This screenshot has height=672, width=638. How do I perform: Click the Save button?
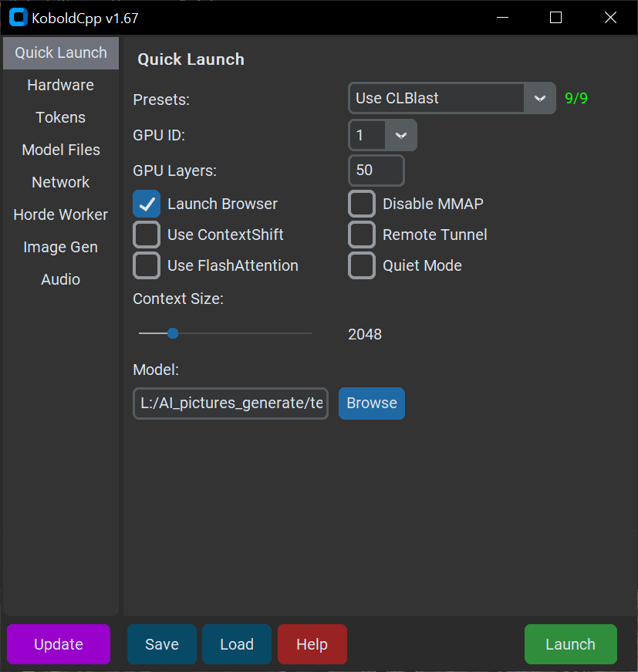pos(162,644)
